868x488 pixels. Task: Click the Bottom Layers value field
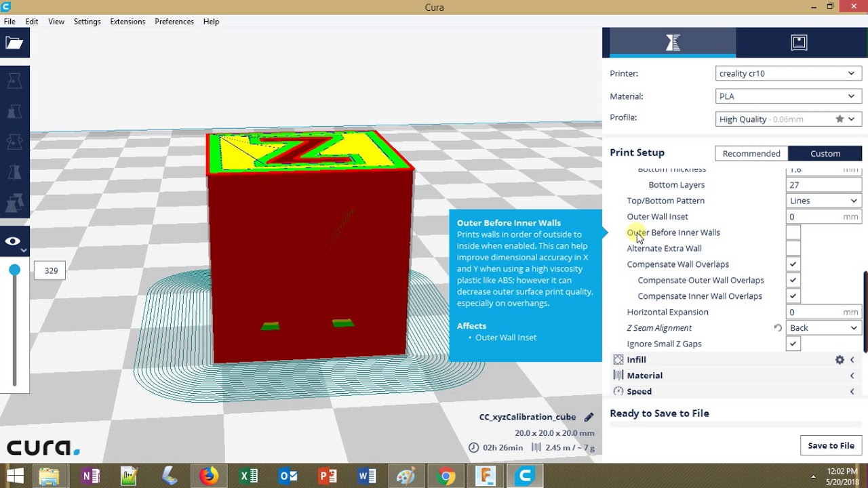click(x=824, y=185)
